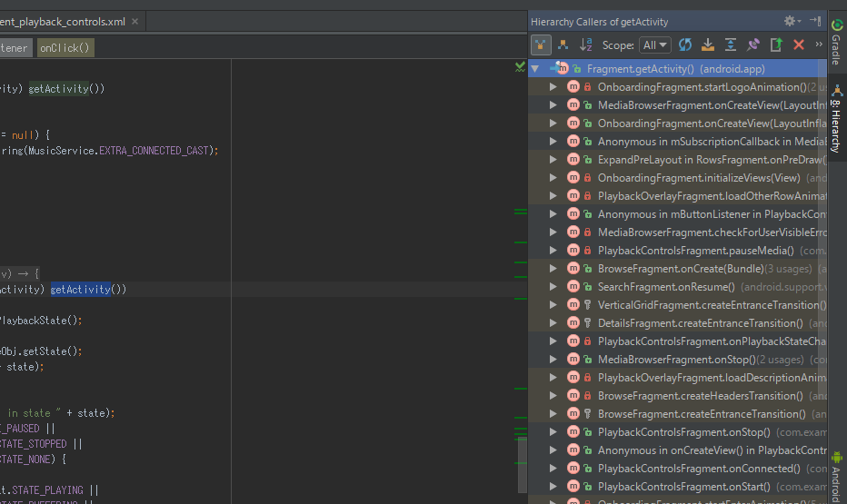
Task: Click the onClick() breadcrumb
Action: [65, 48]
